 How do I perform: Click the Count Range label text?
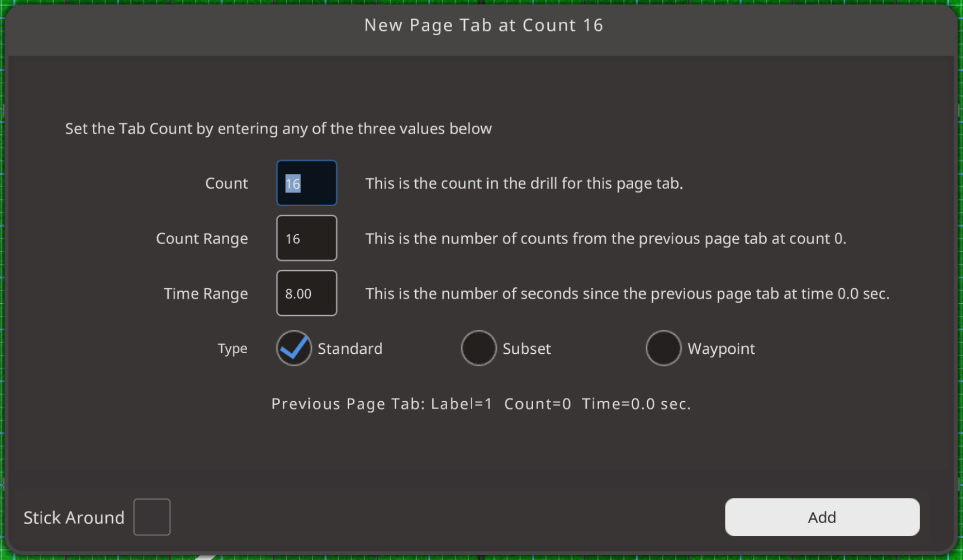(202, 239)
